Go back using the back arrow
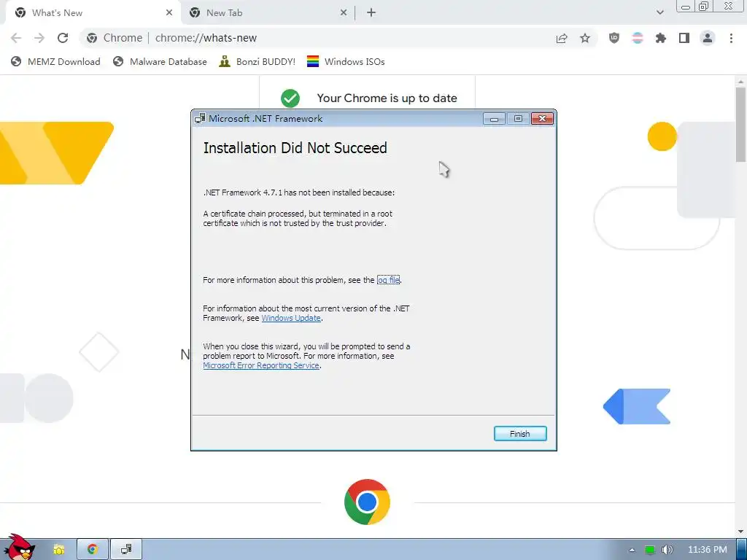This screenshot has width=747, height=560. [16, 38]
